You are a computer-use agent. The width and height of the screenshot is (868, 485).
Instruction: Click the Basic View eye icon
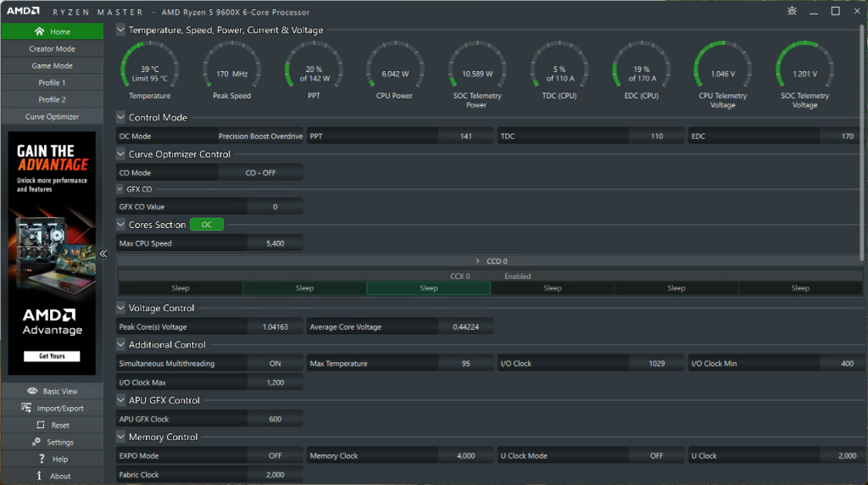(x=33, y=391)
